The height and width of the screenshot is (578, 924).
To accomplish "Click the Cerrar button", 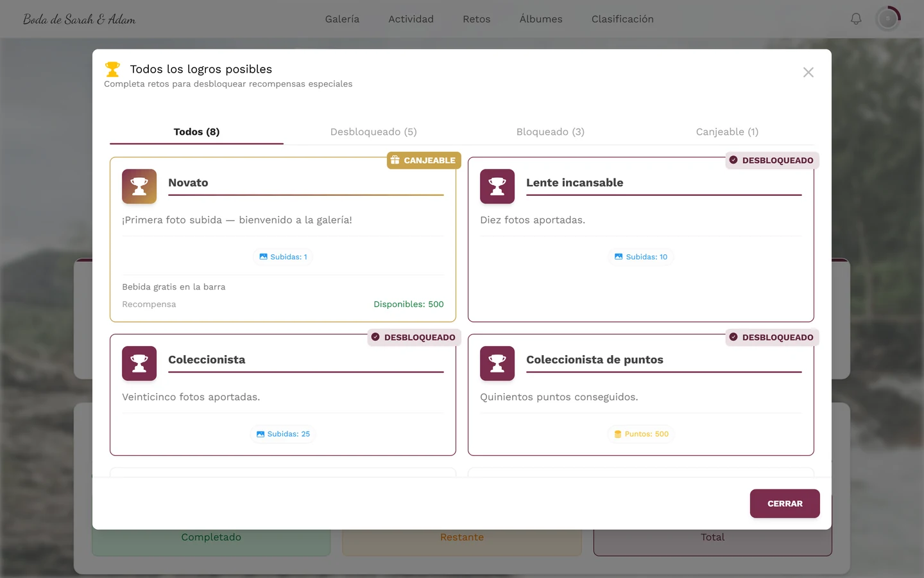I will click(785, 504).
